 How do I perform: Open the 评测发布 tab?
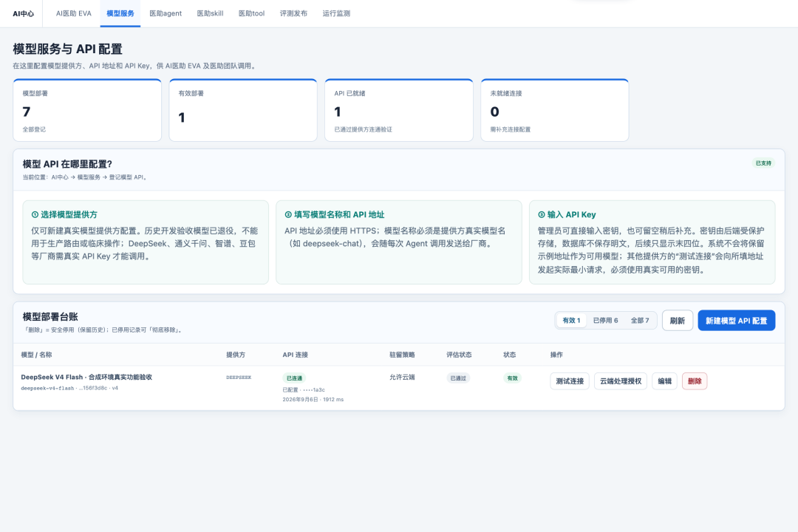click(293, 14)
